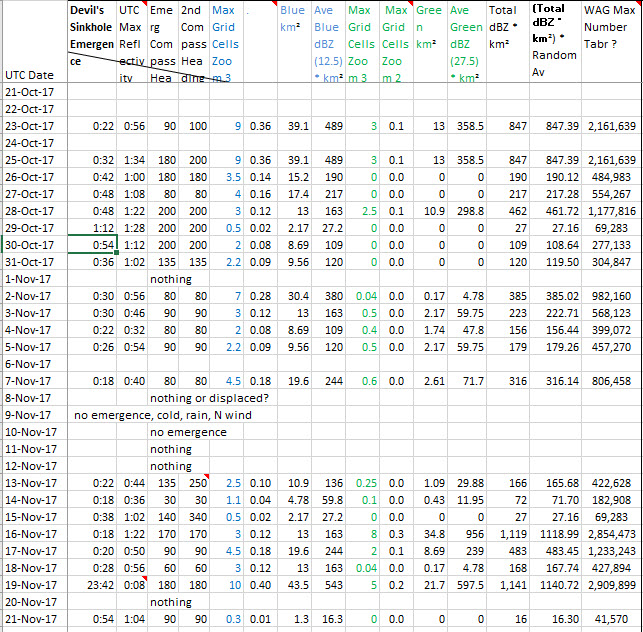Select WAG value '982,160' for 2-Nov-17

pyautogui.click(x=612, y=296)
